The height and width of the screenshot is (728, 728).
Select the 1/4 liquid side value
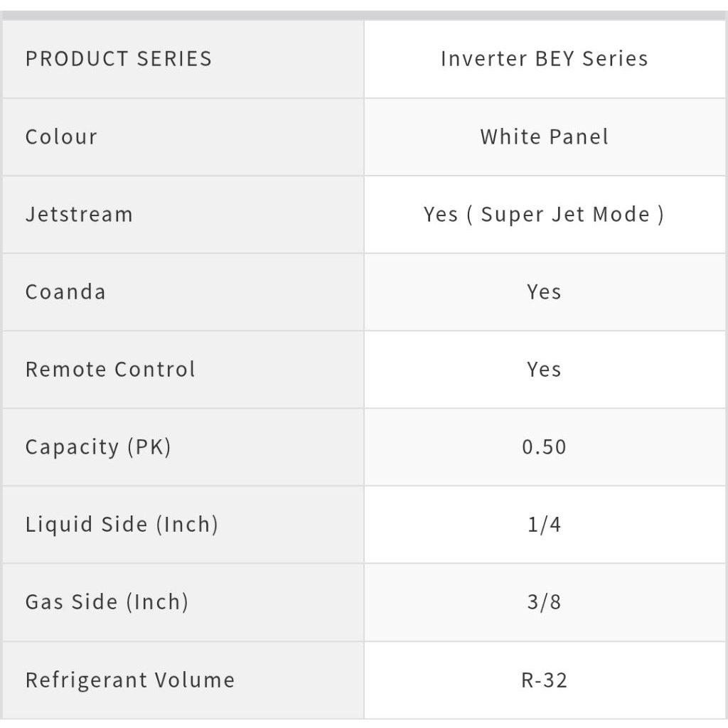click(x=544, y=525)
